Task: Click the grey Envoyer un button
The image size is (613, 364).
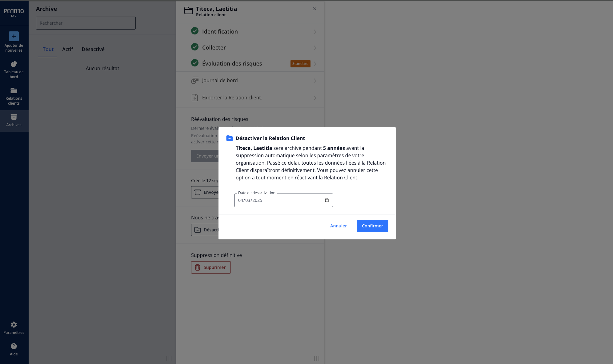Action: tap(205, 156)
